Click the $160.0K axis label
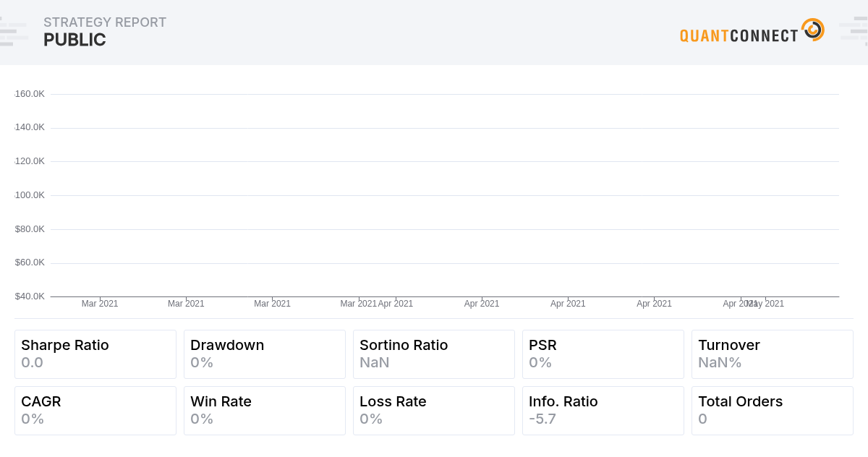The height and width of the screenshot is (457, 868). [x=30, y=93]
